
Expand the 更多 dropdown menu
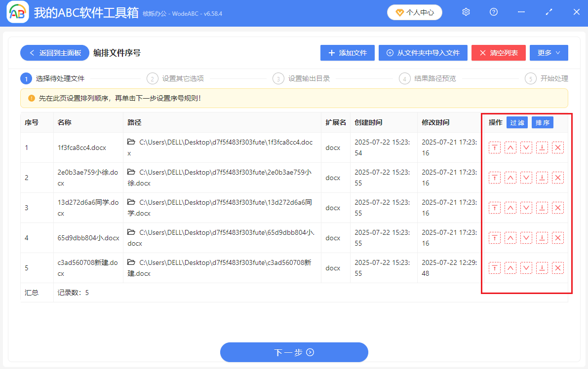pyautogui.click(x=549, y=53)
